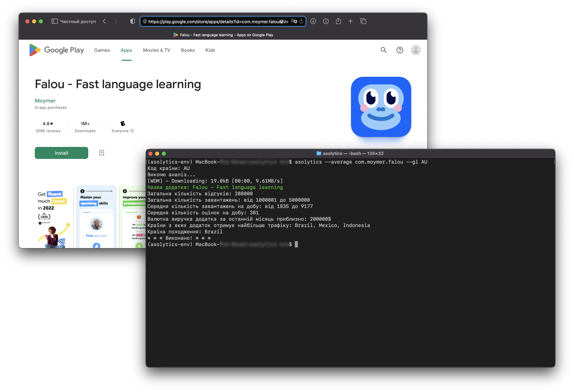
Task: Click the 'Falou - Fast language learning' heading
Action: click(x=118, y=84)
